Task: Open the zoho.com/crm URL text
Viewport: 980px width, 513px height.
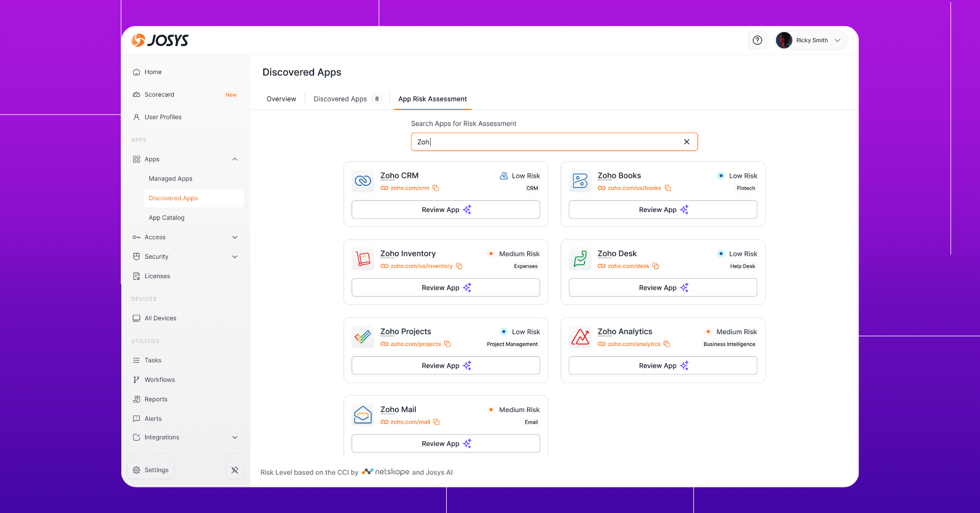Action: tap(410, 188)
